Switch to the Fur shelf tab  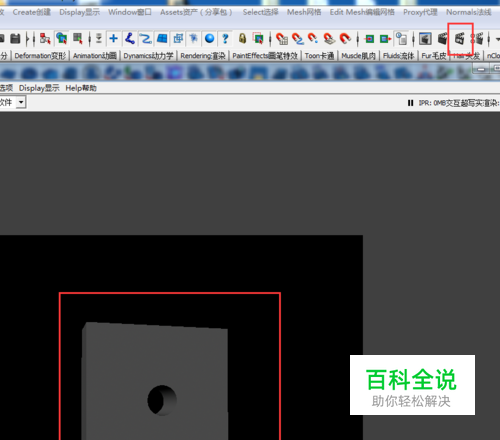434,56
